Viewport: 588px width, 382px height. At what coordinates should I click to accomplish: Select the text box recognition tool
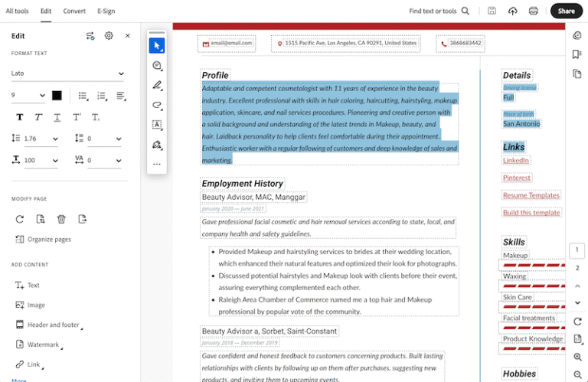tap(157, 125)
